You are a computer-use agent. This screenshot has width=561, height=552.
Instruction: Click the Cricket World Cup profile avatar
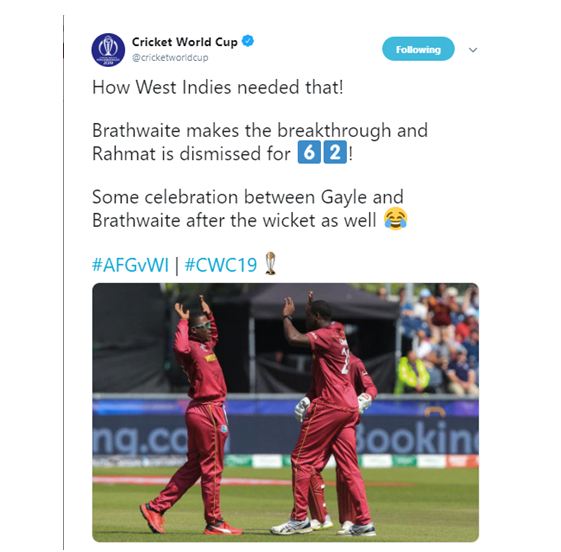pos(108,50)
